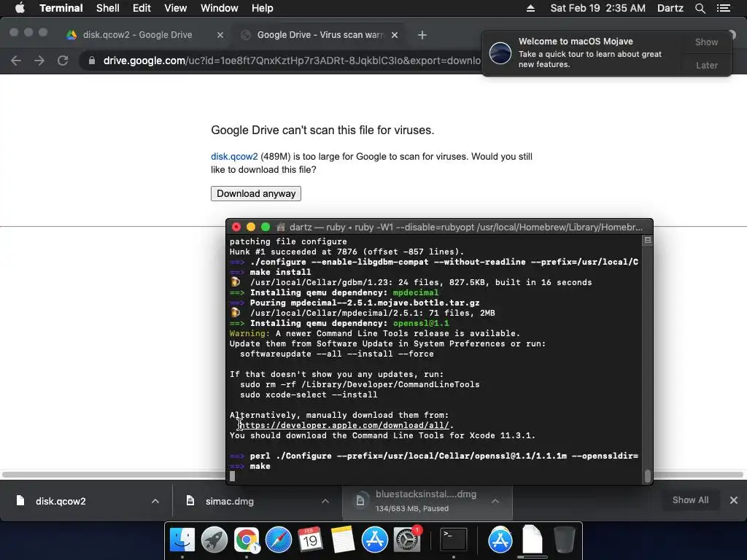The width and height of the screenshot is (747, 560).
Task: Open Safari from the Dock
Action: pos(278,540)
